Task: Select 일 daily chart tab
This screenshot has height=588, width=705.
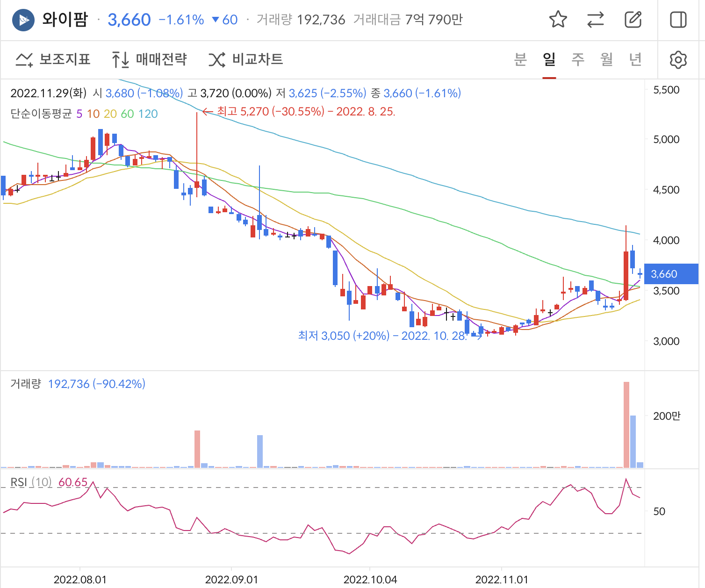Action: [549, 59]
